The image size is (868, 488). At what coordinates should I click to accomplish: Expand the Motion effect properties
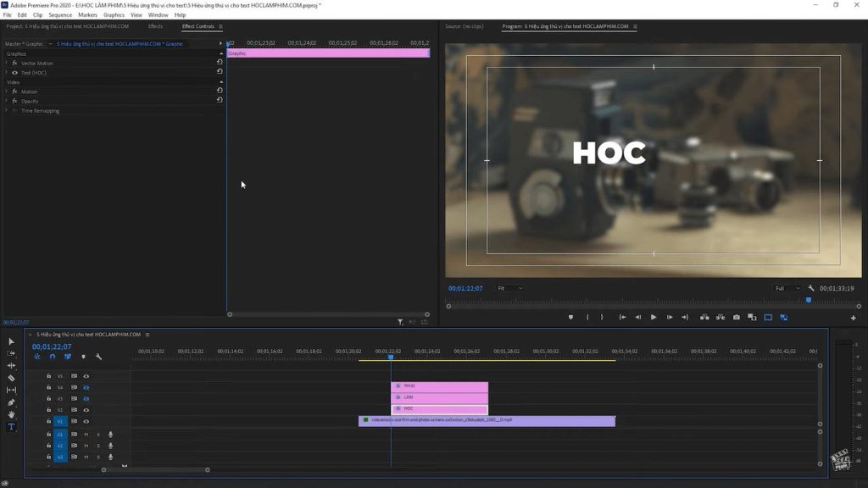(6, 91)
